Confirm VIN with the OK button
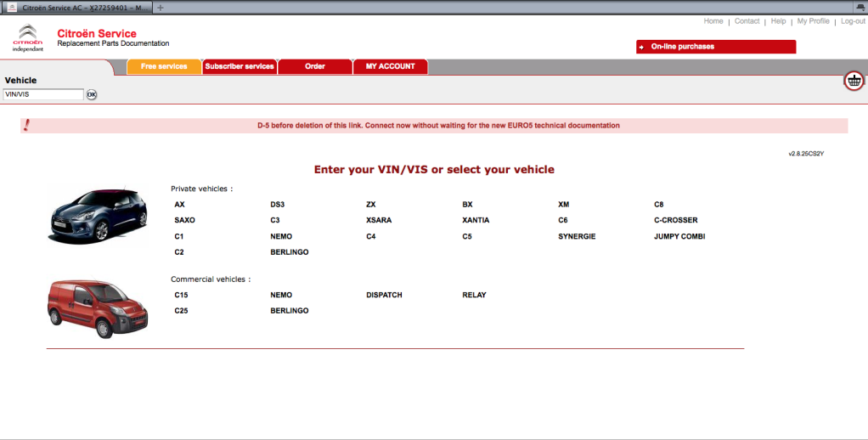 point(92,94)
